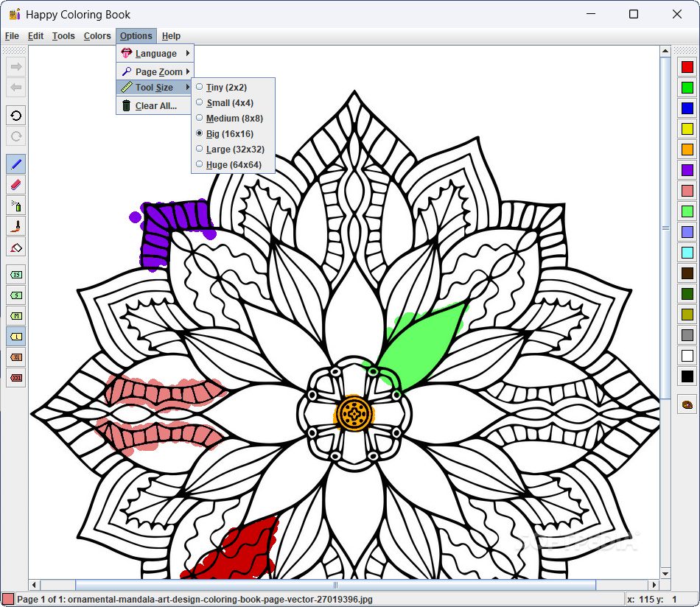Pick the gray color swatch
The width and height of the screenshot is (700, 607).
tap(687, 334)
